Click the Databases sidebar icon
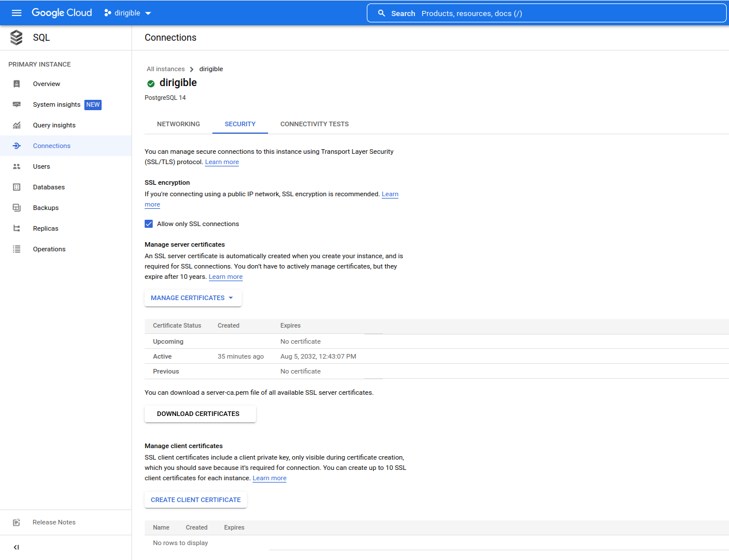Screen dimensions: 729x560 point(17,187)
